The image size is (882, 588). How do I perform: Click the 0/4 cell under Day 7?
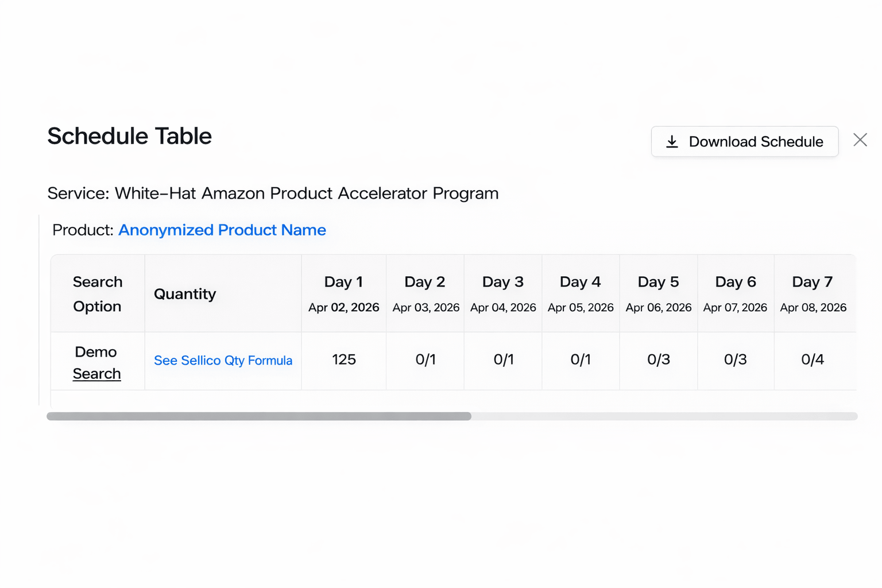pos(813,360)
